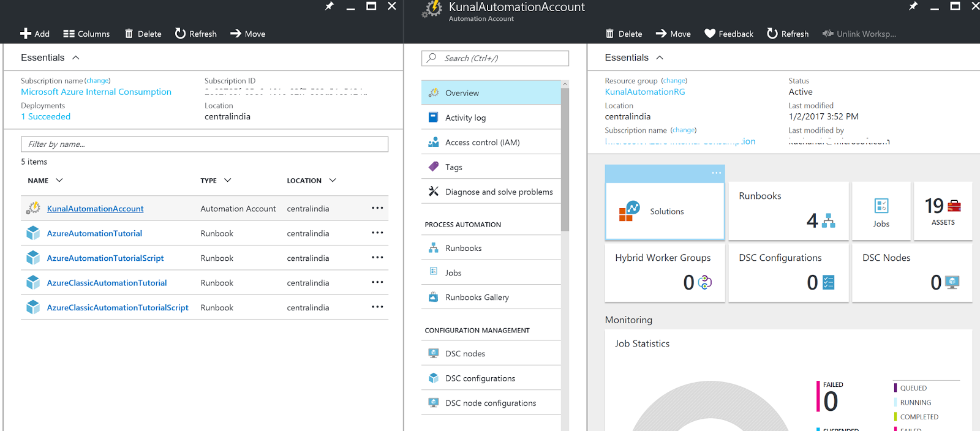The height and width of the screenshot is (431, 980).
Task: Click the AzureAutomationTutorial runbook cube icon
Action: point(33,233)
